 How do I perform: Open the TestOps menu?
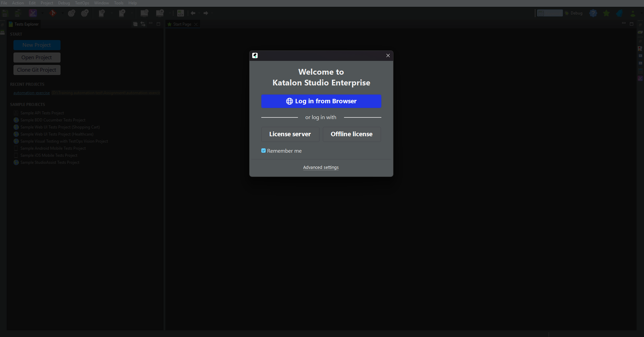tap(82, 3)
